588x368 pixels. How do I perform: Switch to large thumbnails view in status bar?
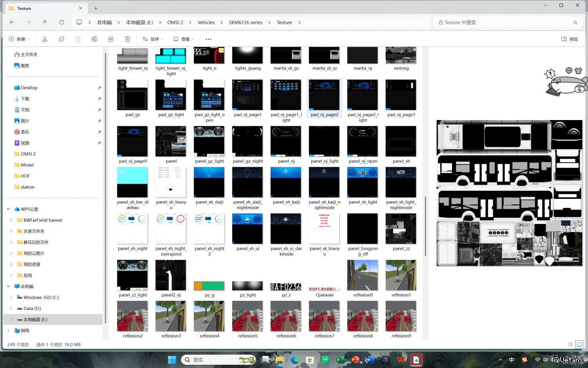coord(580,344)
